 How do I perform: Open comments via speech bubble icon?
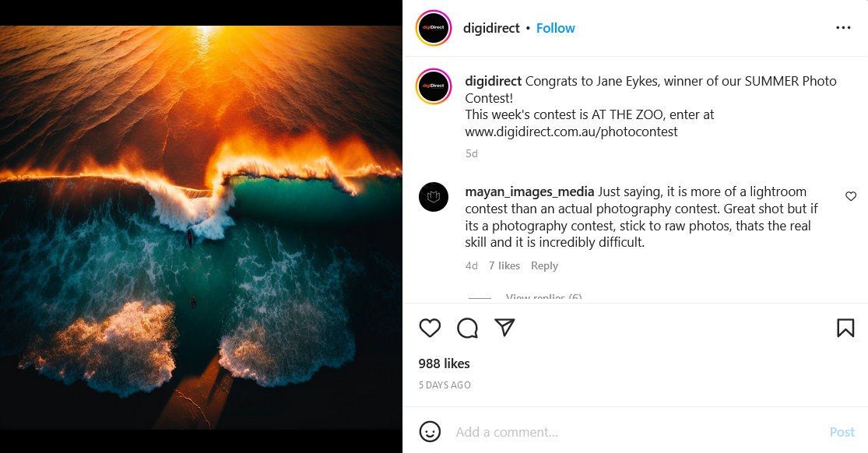(x=467, y=328)
